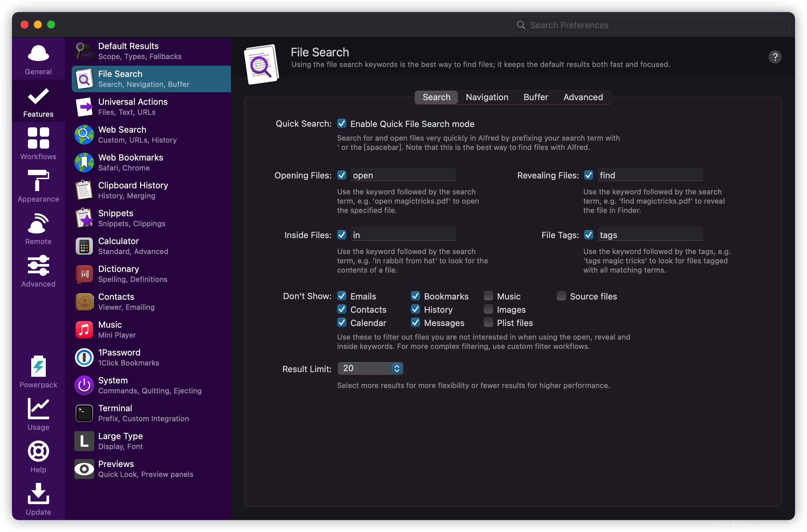This screenshot has height=532, width=807.
Task: Open the Update download icon
Action: [38, 494]
